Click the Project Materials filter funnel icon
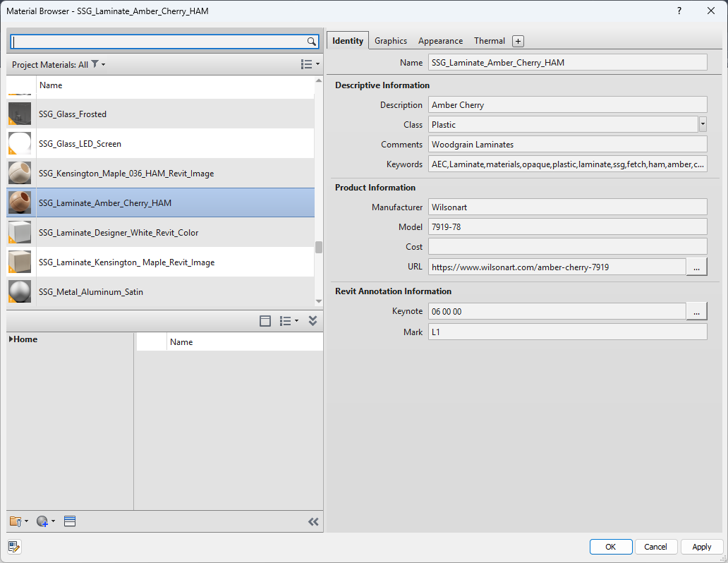Viewport: 728px width, 563px height. point(95,64)
